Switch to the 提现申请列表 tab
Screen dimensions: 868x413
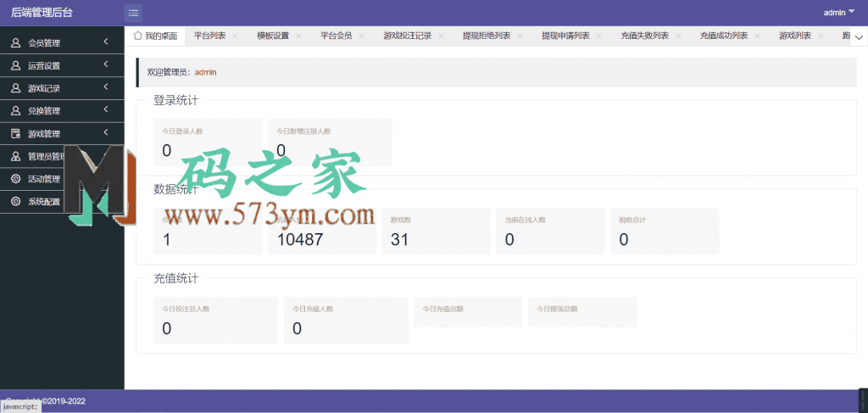[565, 36]
